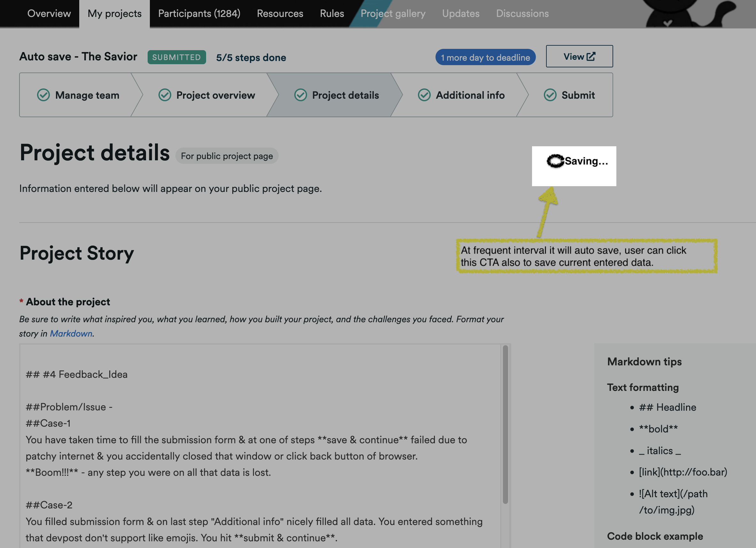This screenshot has width=756, height=548.
Task: Open the Project gallery tab
Action: pyautogui.click(x=393, y=13)
